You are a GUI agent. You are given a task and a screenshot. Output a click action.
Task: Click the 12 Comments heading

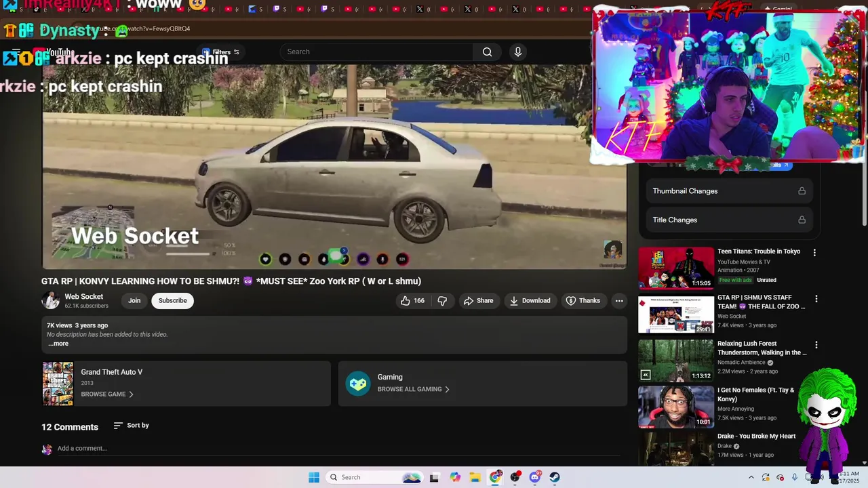pos(70,427)
